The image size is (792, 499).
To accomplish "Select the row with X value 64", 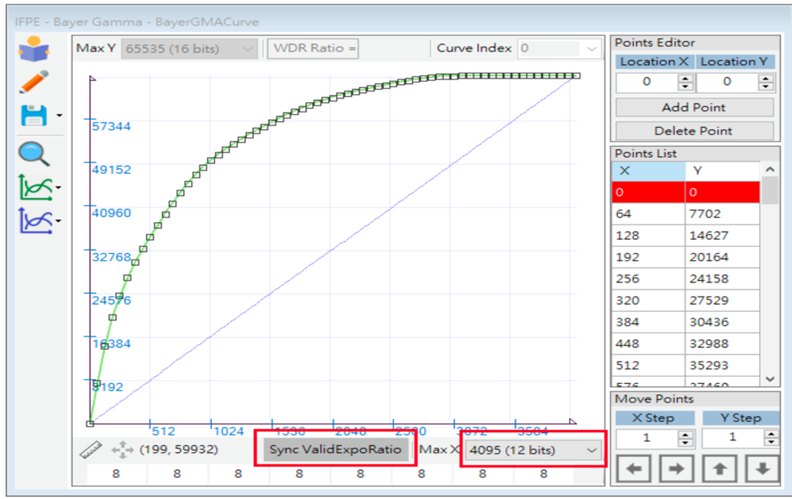I will coord(685,214).
